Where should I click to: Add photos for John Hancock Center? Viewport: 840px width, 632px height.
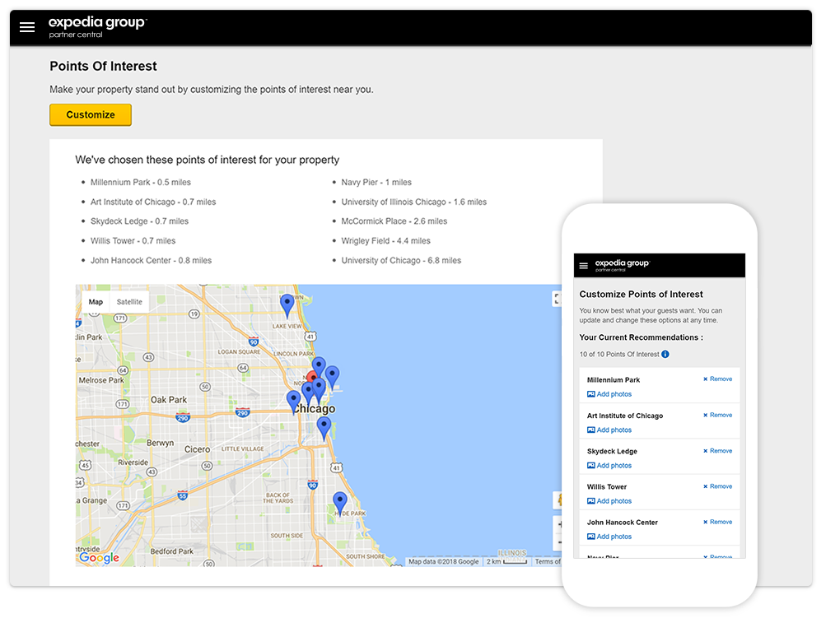(609, 537)
